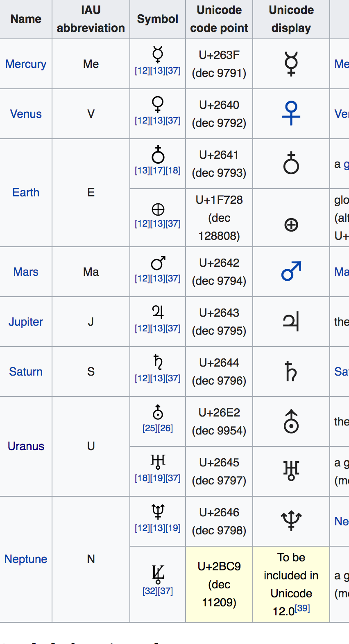The width and height of the screenshot is (349, 644).
Task: Open citation [32] in the Neptune row
Action: pos(150,591)
